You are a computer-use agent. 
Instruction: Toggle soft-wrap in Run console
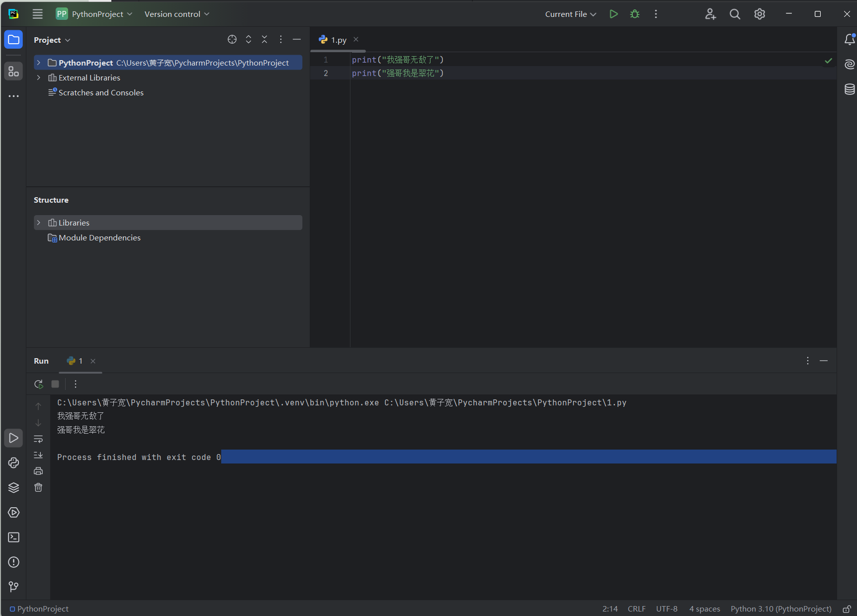coord(38,439)
